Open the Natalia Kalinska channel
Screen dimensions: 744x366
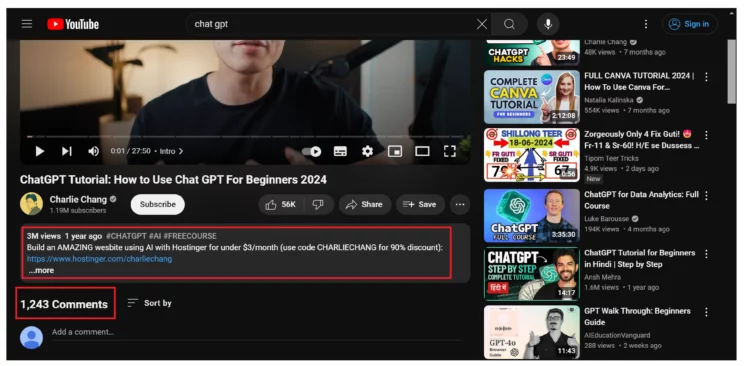point(609,100)
